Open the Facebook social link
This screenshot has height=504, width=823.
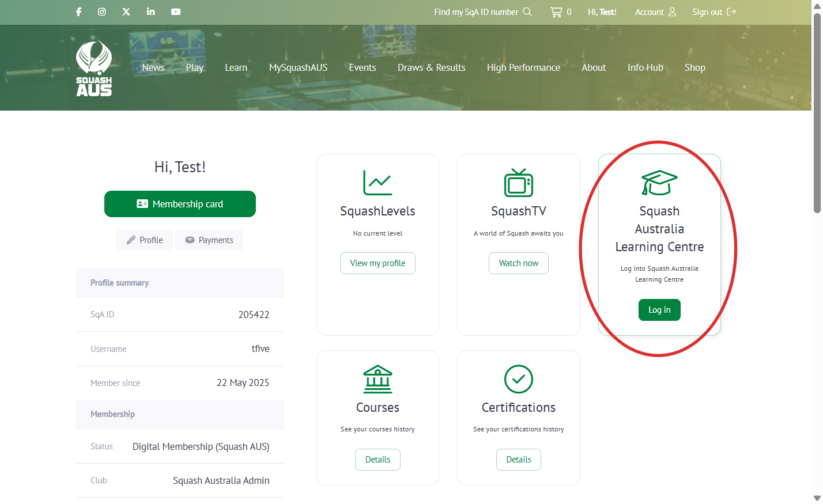pos(79,12)
